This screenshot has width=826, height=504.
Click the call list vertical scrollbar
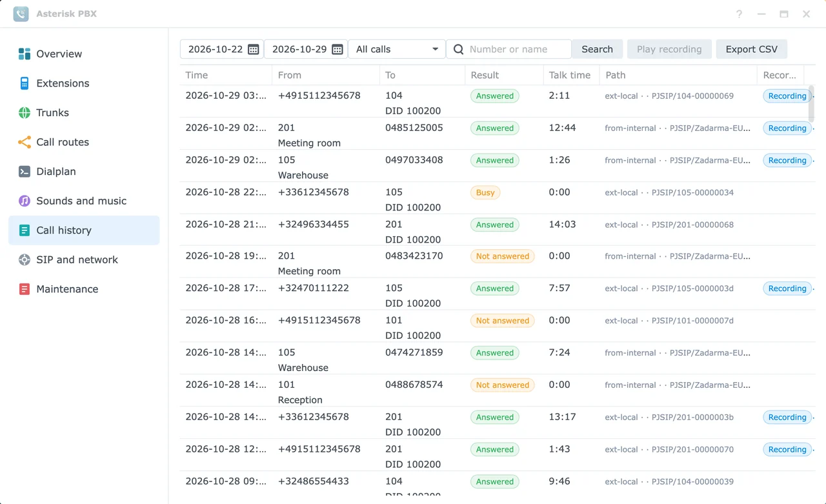click(x=812, y=103)
